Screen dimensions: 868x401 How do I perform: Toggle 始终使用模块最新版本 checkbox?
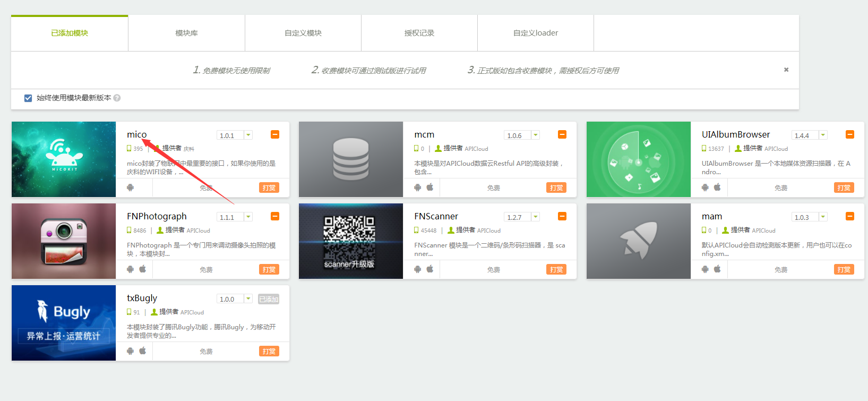28,98
